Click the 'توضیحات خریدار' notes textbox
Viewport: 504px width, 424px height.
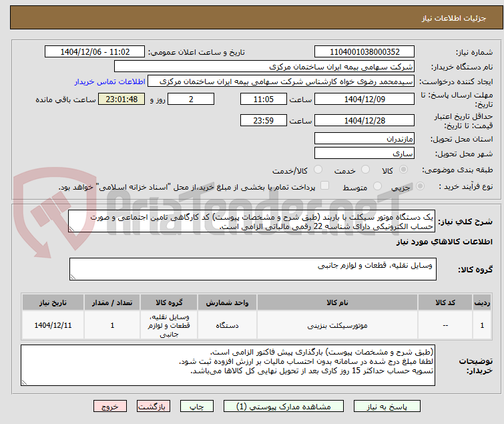click(x=228, y=365)
